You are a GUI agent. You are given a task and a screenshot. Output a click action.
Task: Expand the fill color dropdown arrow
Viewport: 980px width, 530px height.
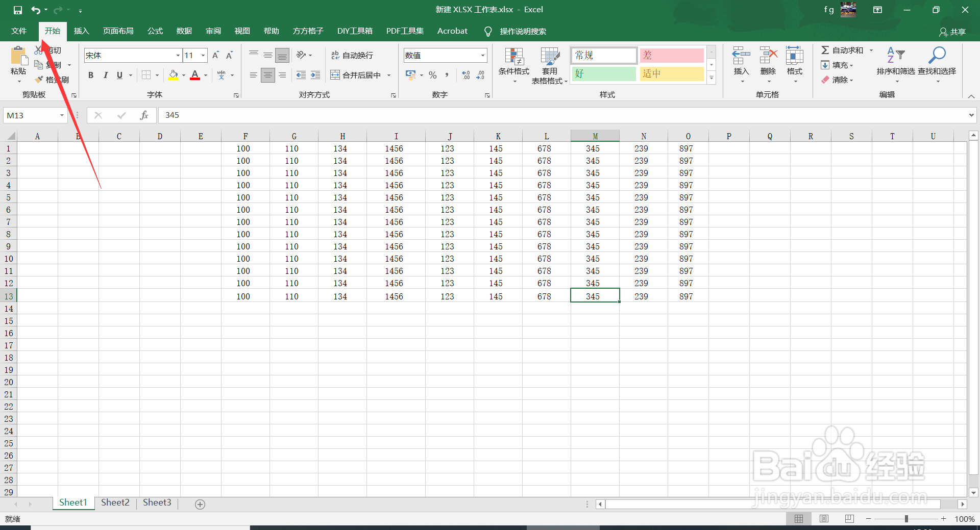click(184, 75)
